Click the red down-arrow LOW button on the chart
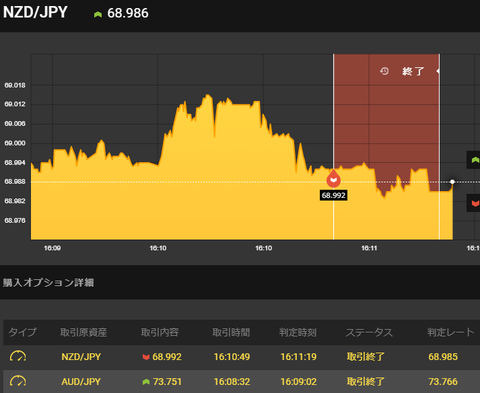 click(x=474, y=203)
